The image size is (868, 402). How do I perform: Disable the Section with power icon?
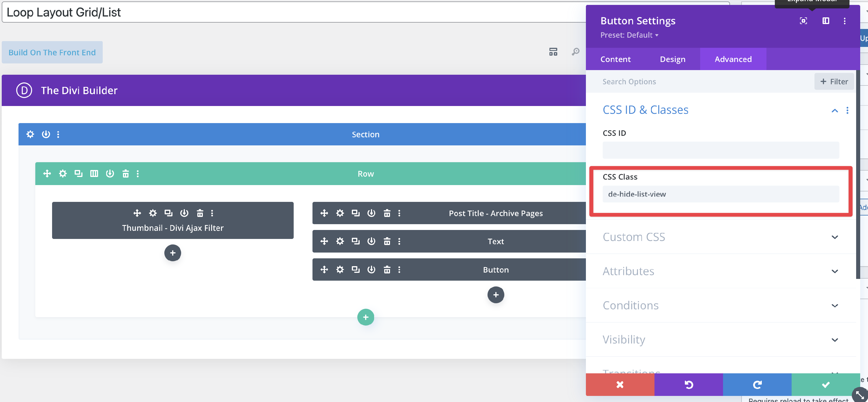click(46, 134)
